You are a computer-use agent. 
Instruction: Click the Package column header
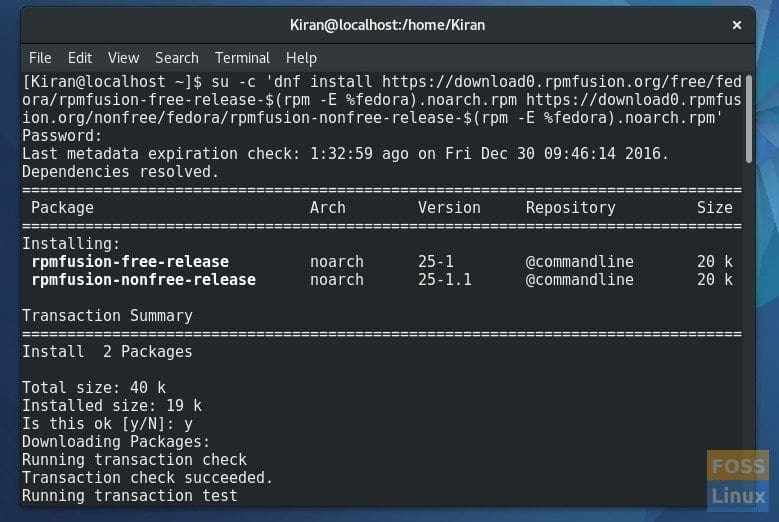63,208
